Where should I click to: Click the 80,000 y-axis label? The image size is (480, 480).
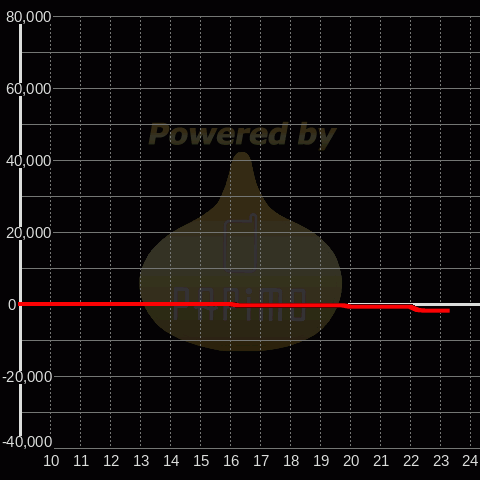[29, 17]
